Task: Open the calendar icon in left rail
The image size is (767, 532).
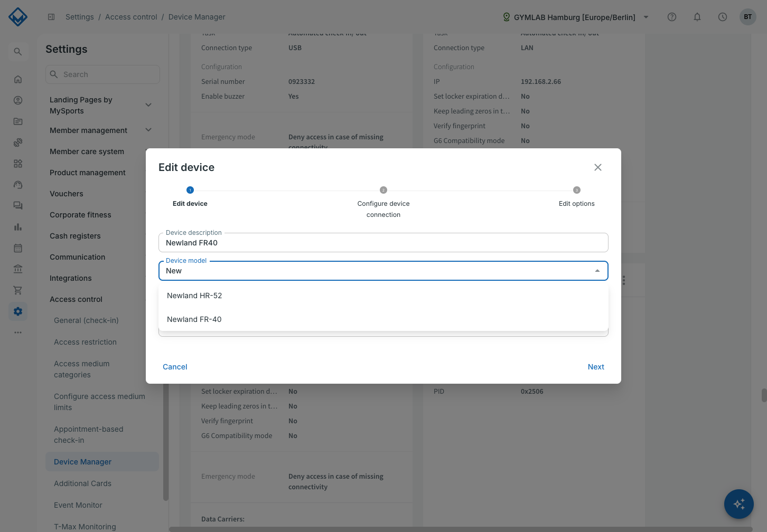Action: 18,248
